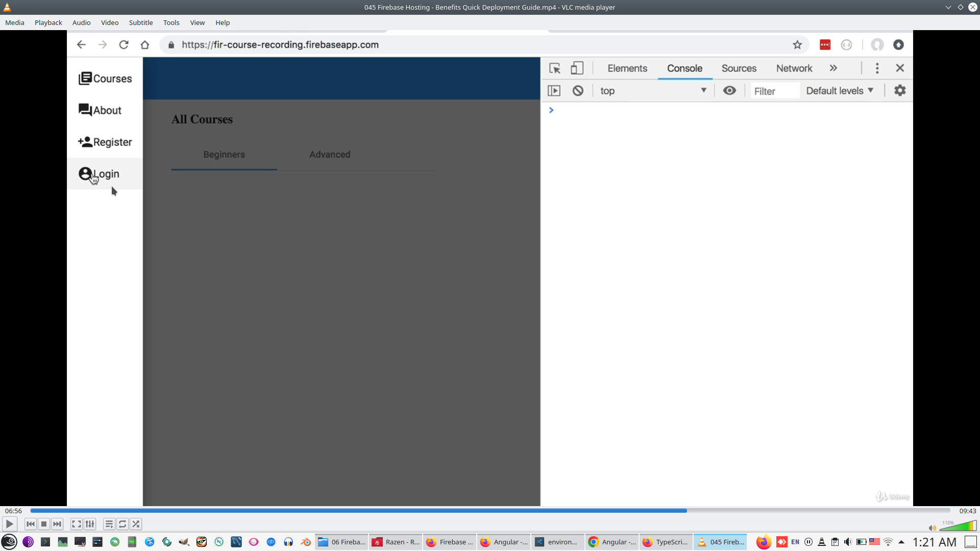Open the Tools menu
The image size is (980, 551).
(171, 22)
